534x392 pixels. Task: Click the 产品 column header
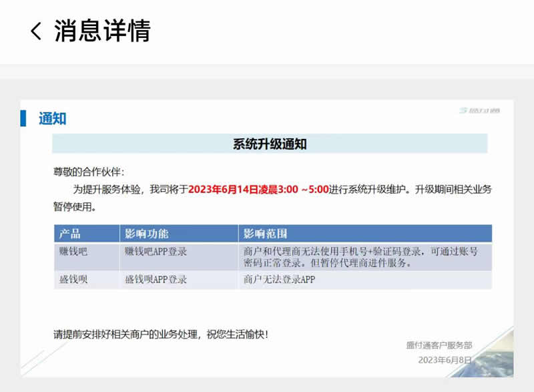pyautogui.click(x=87, y=234)
